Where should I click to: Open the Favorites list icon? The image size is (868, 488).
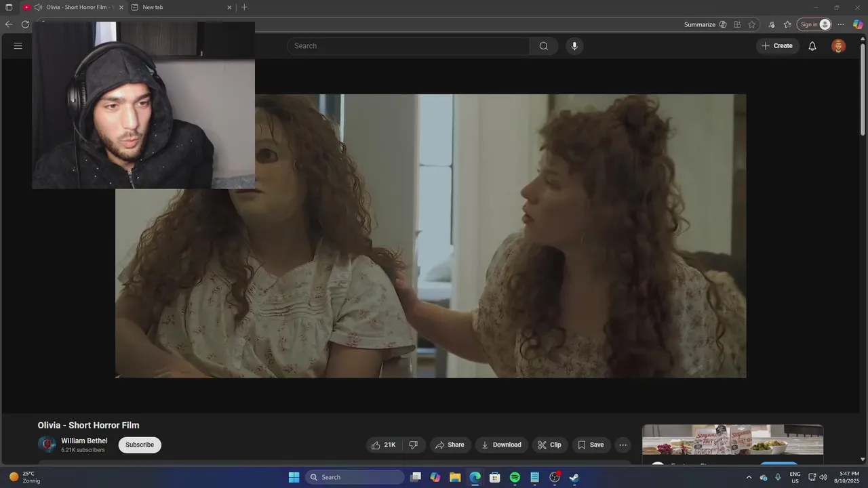coord(787,24)
